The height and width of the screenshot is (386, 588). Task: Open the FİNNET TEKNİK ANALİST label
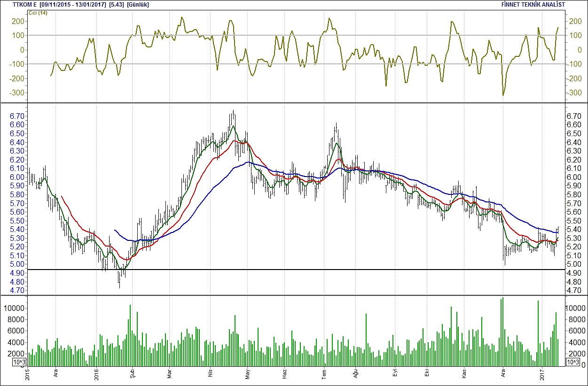click(533, 5)
